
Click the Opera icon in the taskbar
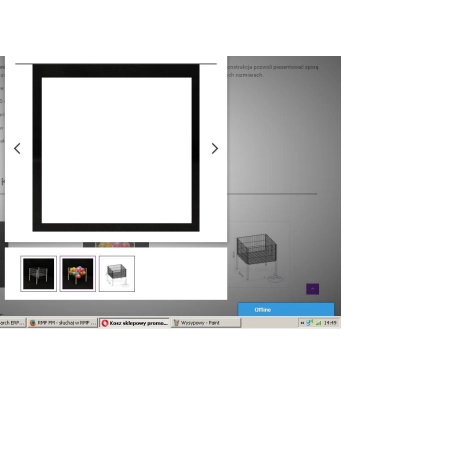point(105,323)
